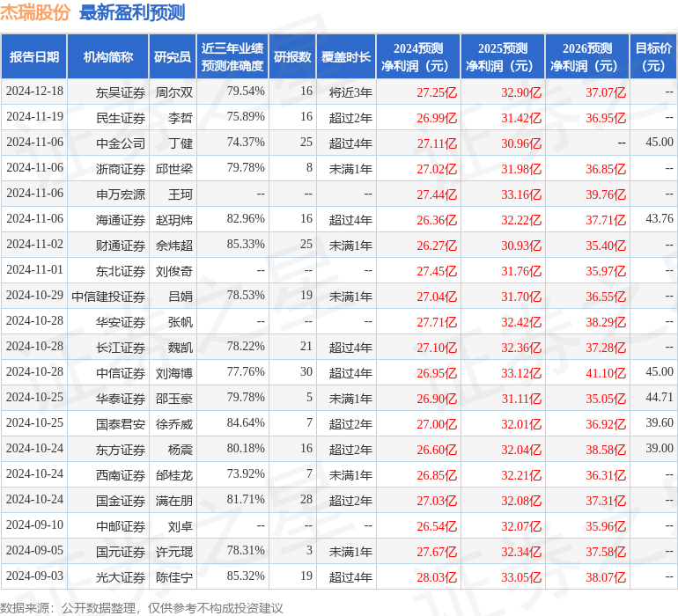Click analyst name 邰桂龙
This screenshot has height=616, width=678.
(x=174, y=475)
